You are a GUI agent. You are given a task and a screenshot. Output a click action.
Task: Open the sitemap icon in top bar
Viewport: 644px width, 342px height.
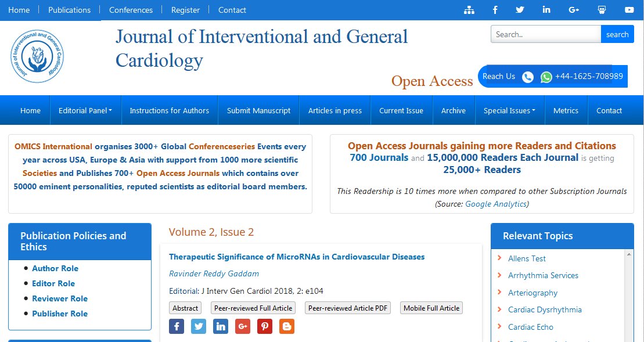[x=469, y=10]
